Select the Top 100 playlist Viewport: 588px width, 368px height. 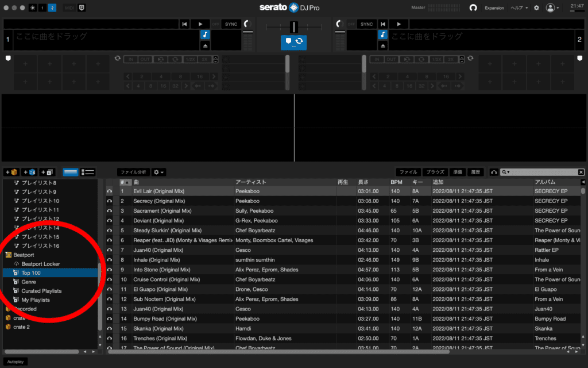point(51,273)
